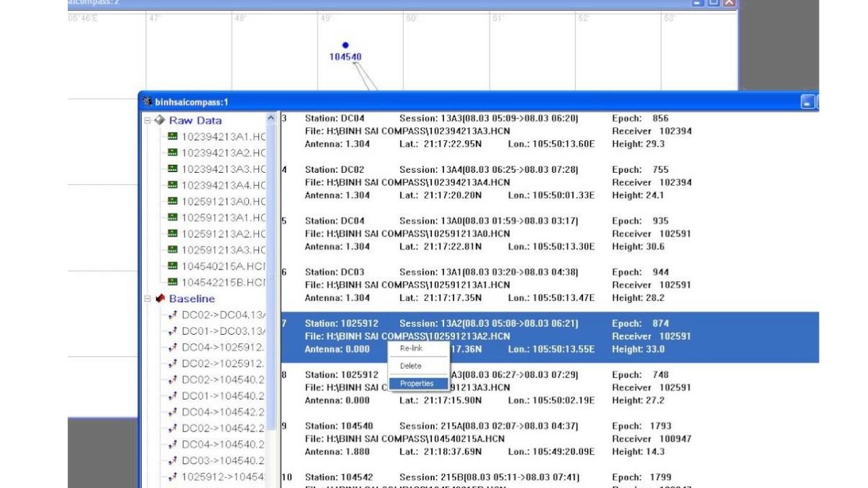
Task: Collapse the Raw Data tree node
Action: coord(148,120)
